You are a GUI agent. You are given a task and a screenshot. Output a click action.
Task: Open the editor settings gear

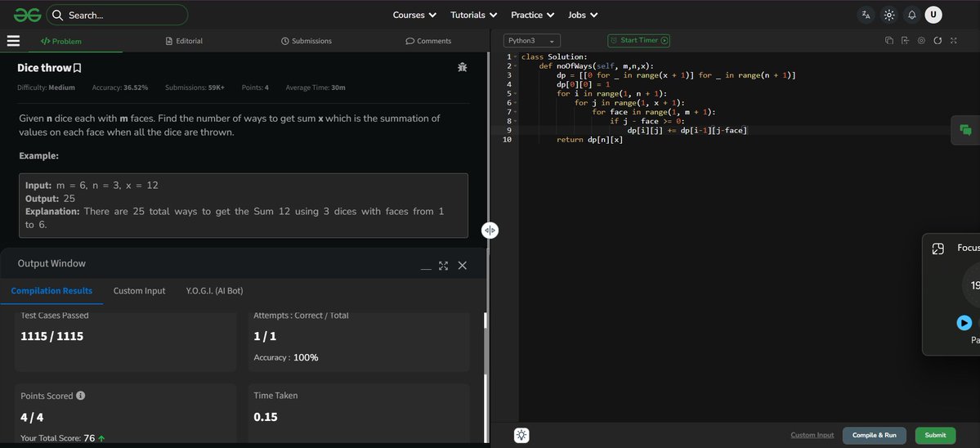coord(921,41)
